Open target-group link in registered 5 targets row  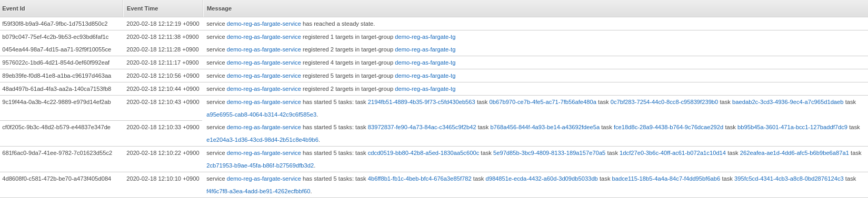coord(425,76)
